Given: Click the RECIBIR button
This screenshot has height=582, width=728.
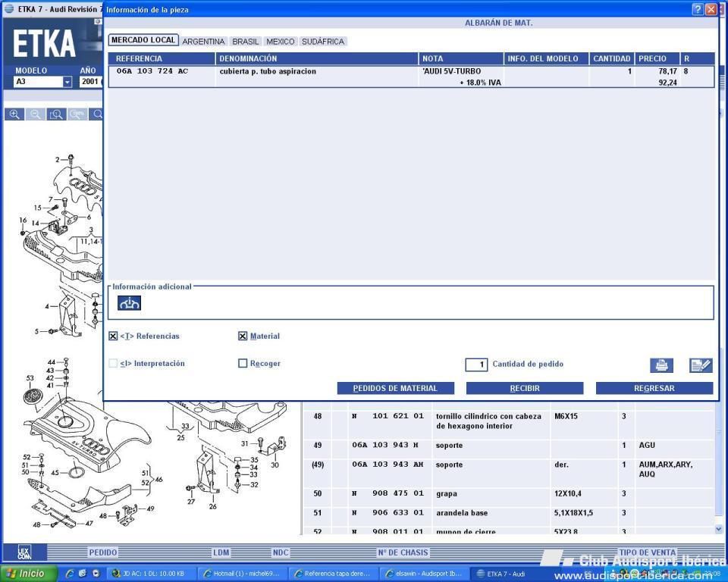Looking at the screenshot, I should [525, 389].
